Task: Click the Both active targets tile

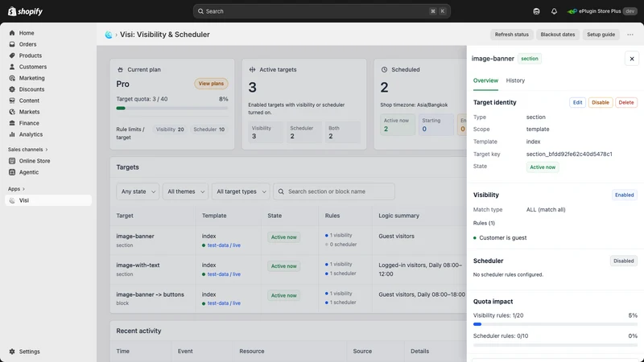Action: (343, 132)
